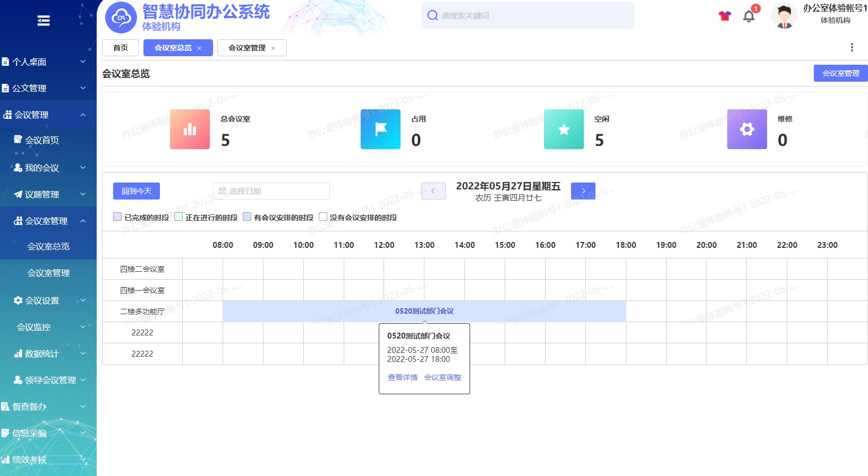Click the 选择日期 date input field
Viewport: 868px width, 476px height.
(x=271, y=191)
